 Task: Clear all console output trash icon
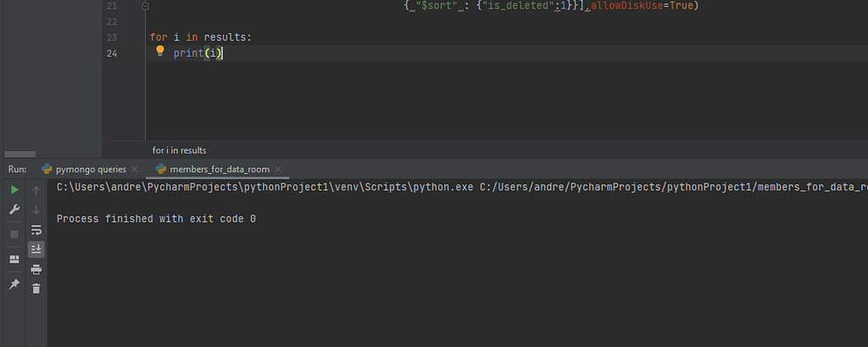click(36, 288)
